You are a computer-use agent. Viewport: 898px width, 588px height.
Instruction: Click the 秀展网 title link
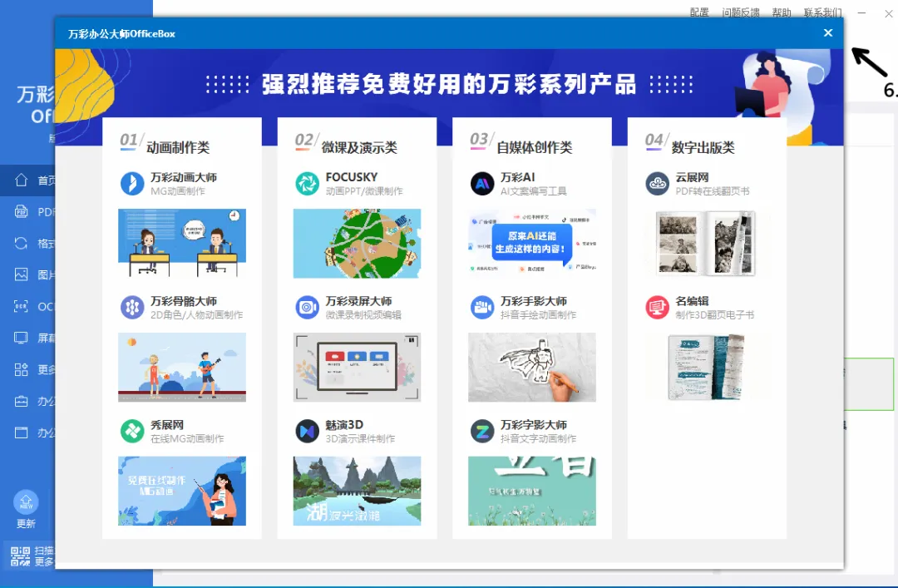[x=166, y=425]
